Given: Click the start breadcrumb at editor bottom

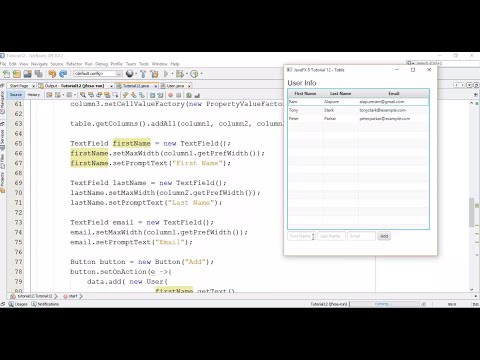Looking at the screenshot, I should click(71, 296).
